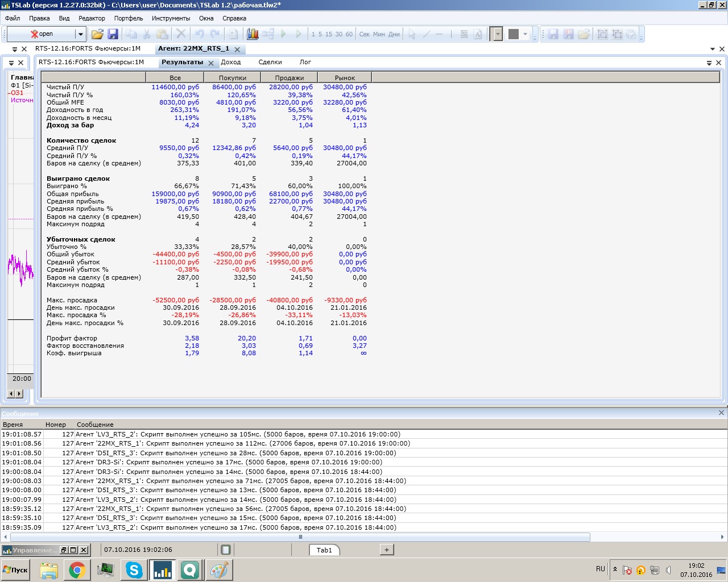Select the Дни timeframe button
This screenshot has width=728, height=582.
click(x=394, y=34)
